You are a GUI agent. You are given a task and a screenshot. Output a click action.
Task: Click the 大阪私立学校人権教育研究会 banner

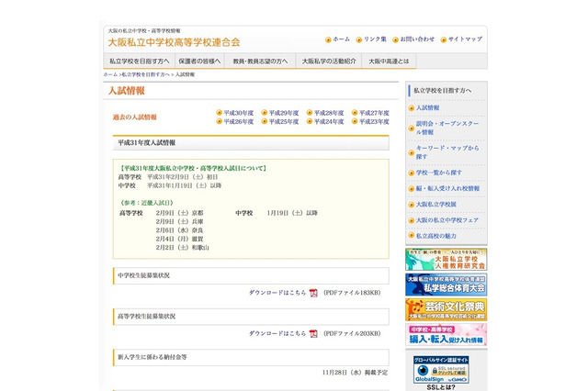(x=446, y=259)
